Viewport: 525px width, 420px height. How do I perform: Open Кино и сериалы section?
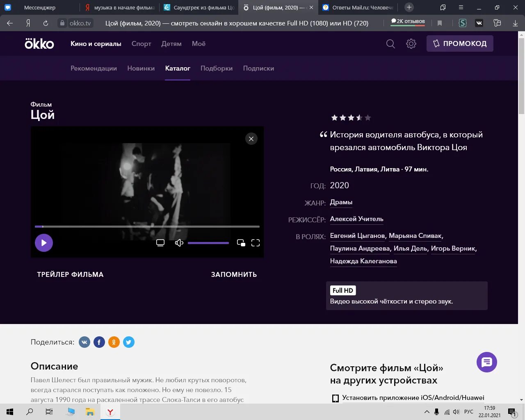point(96,43)
